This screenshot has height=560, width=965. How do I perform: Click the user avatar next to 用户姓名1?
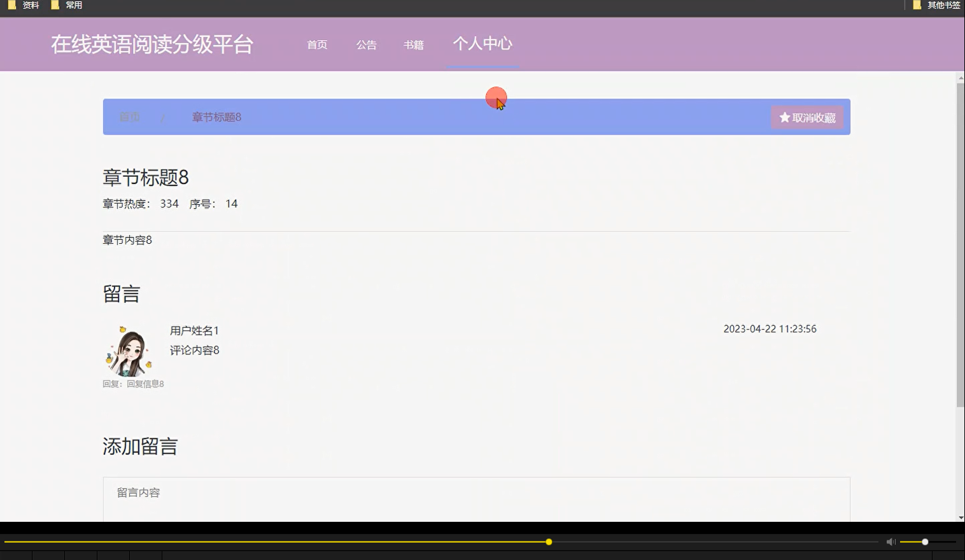tap(129, 351)
